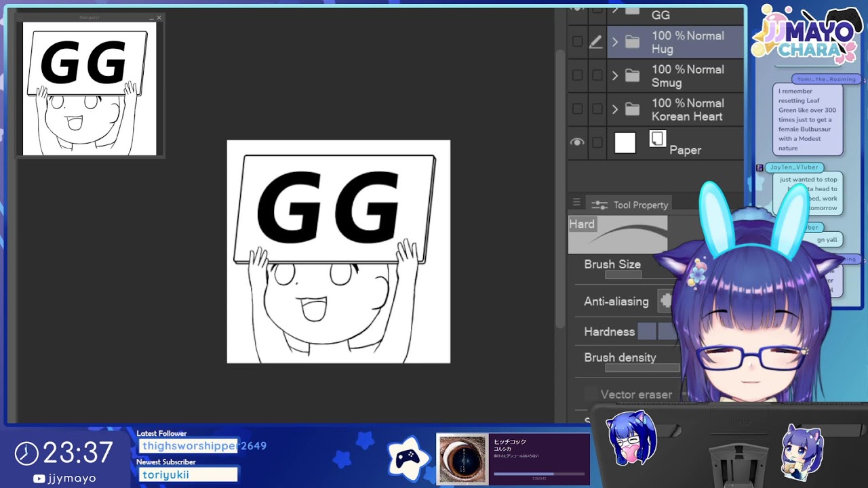Click the 'gn yall' chat message
The height and width of the screenshot is (488, 868).
pos(827,239)
